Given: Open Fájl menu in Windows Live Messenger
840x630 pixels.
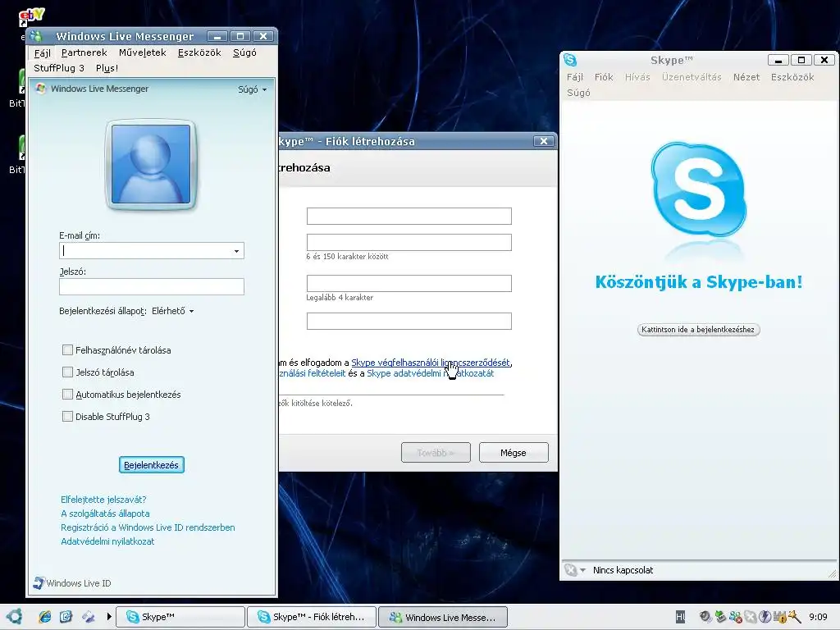Looking at the screenshot, I should [43, 52].
